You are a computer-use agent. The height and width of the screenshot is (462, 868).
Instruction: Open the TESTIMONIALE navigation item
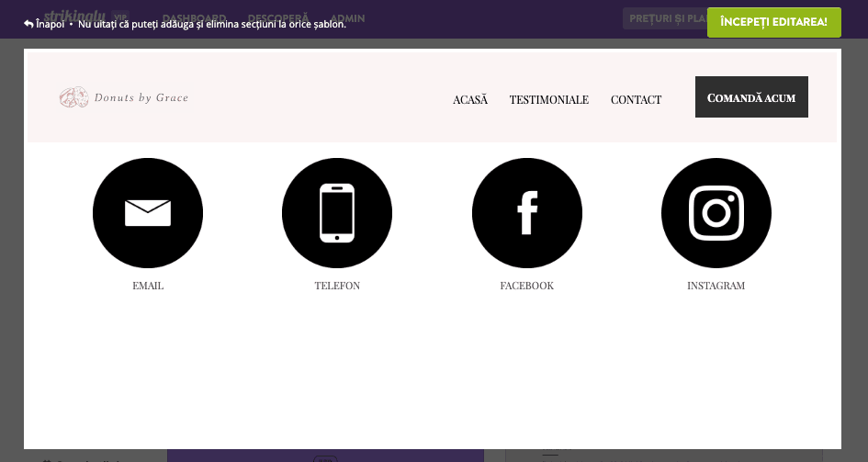pos(548,99)
